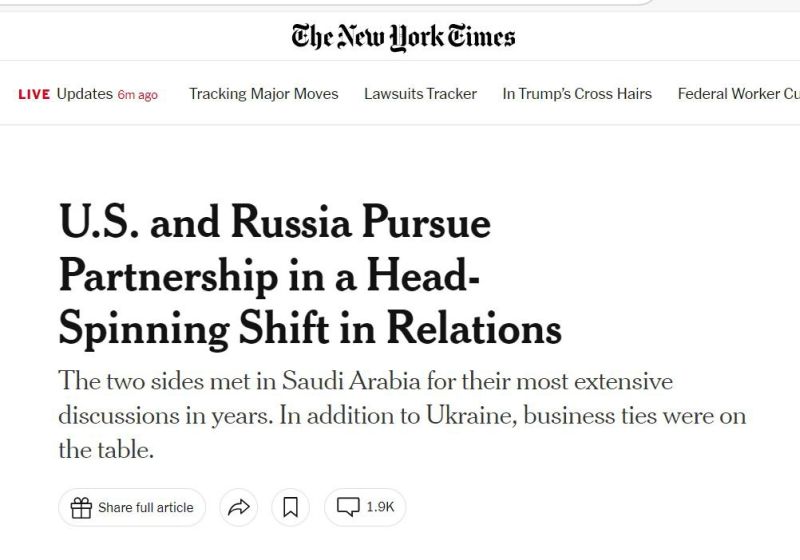Bookmark this article with save icon
The image size is (800, 560).
pyautogui.click(x=290, y=507)
